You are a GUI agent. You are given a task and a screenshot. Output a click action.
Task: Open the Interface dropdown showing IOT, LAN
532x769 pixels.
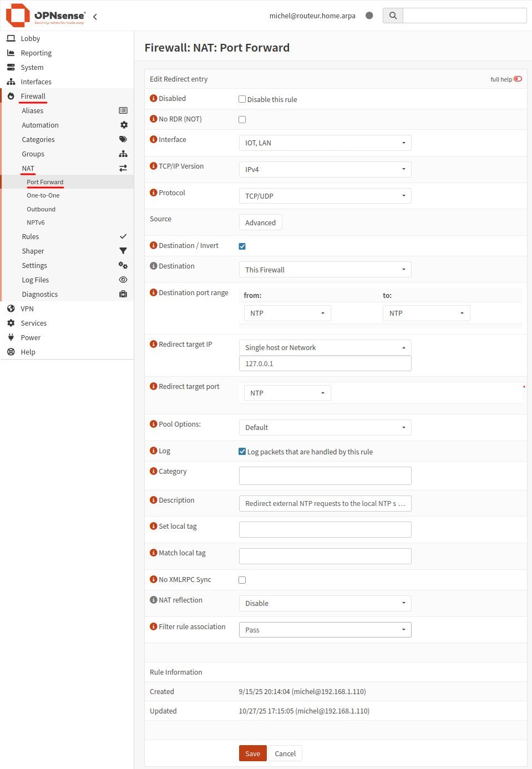325,143
